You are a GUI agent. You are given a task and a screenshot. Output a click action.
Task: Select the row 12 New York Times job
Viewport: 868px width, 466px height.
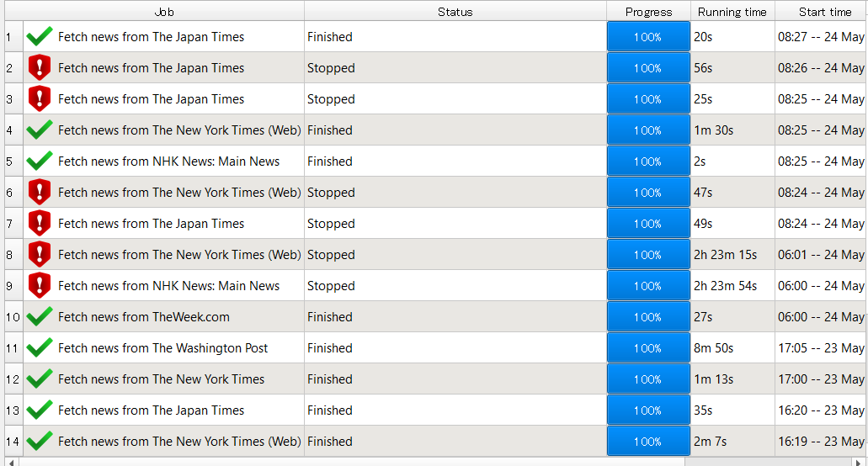click(161, 379)
